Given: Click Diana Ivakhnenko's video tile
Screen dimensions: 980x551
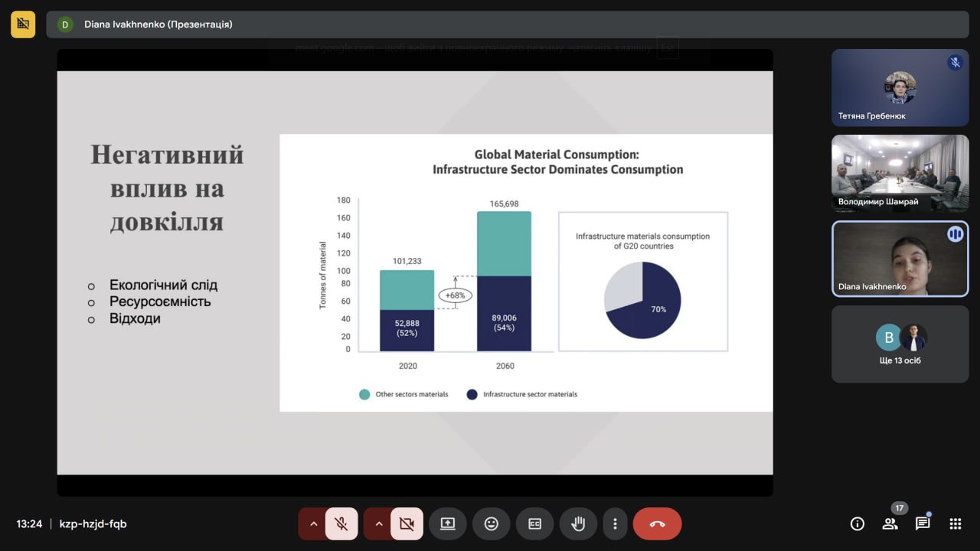Looking at the screenshot, I should [900, 259].
